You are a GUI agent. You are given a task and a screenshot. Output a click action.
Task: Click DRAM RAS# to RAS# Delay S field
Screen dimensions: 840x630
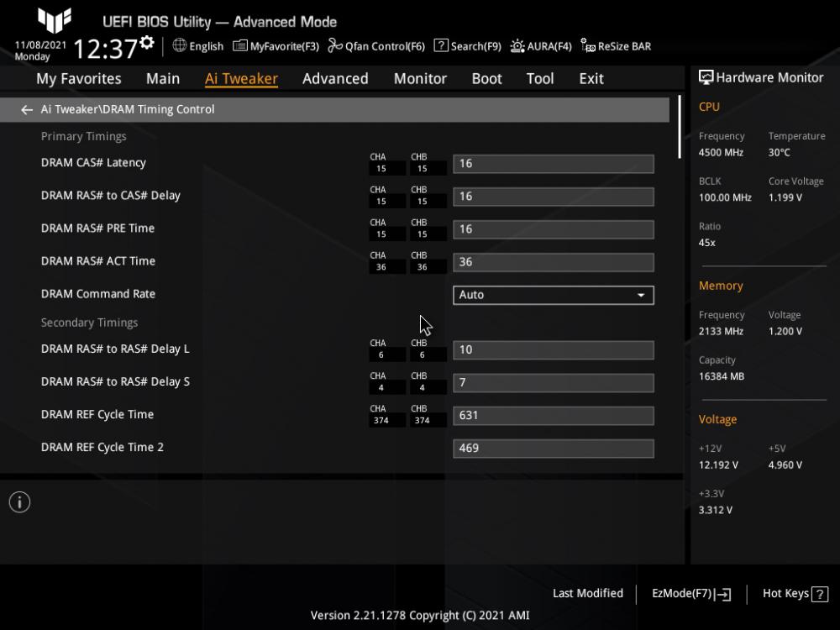[x=554, y=382]
